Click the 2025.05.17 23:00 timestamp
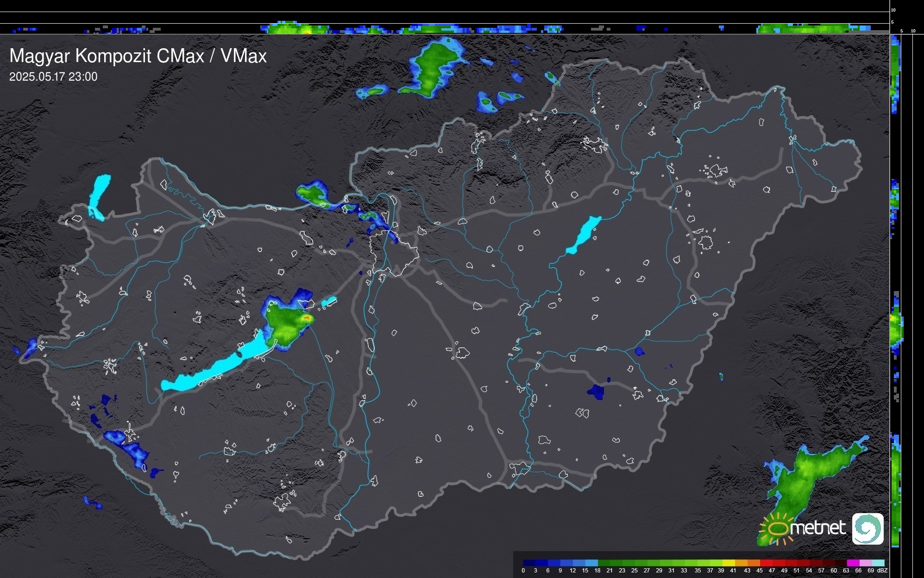Viewport: 924px width, 578px height. point(53,76)
